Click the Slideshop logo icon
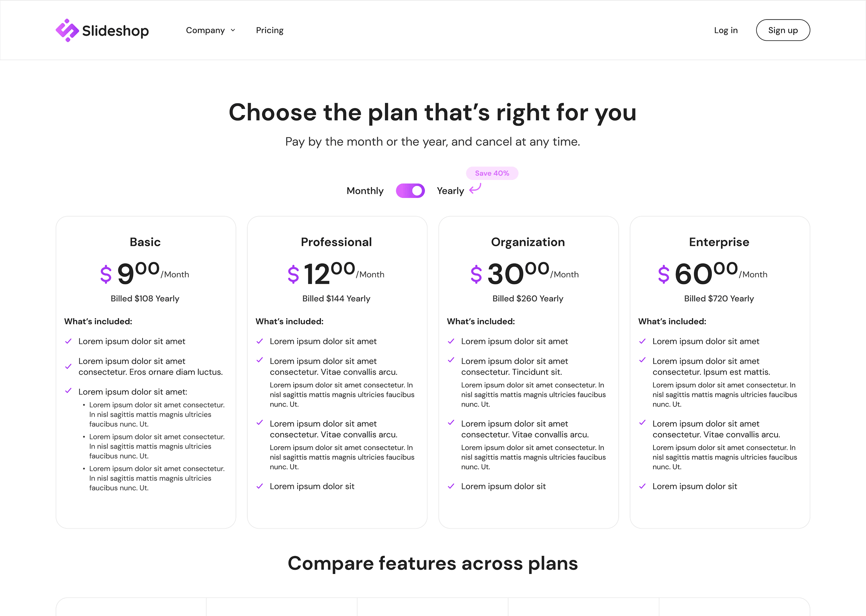This screenshot has width=866, height=616. [67, 30]
